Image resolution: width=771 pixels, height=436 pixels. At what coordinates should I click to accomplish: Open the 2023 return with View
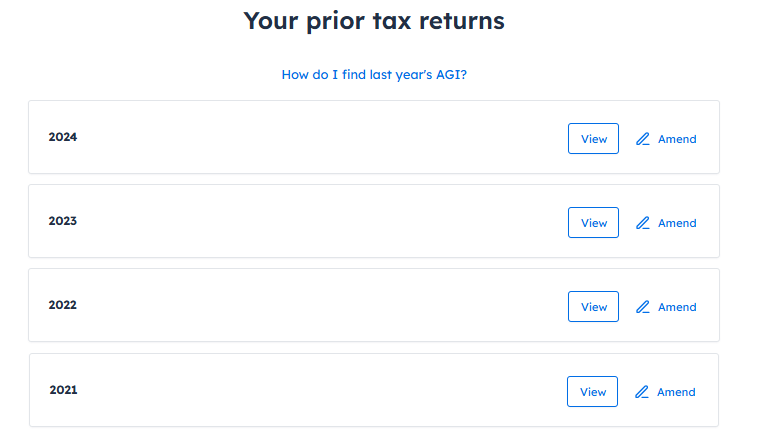tap(594, 223)
